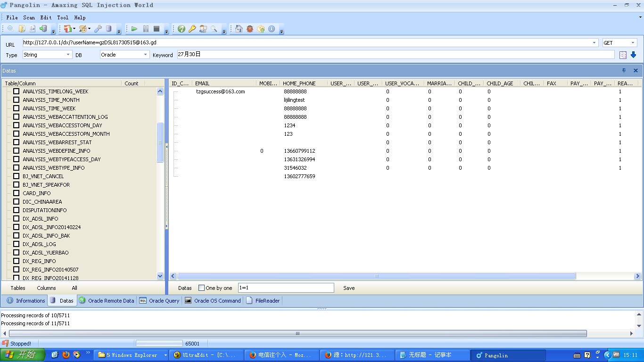Stop the scan with square button
Image resolution: width=644 pixels, height=362 pixels.
coord(157,29)
